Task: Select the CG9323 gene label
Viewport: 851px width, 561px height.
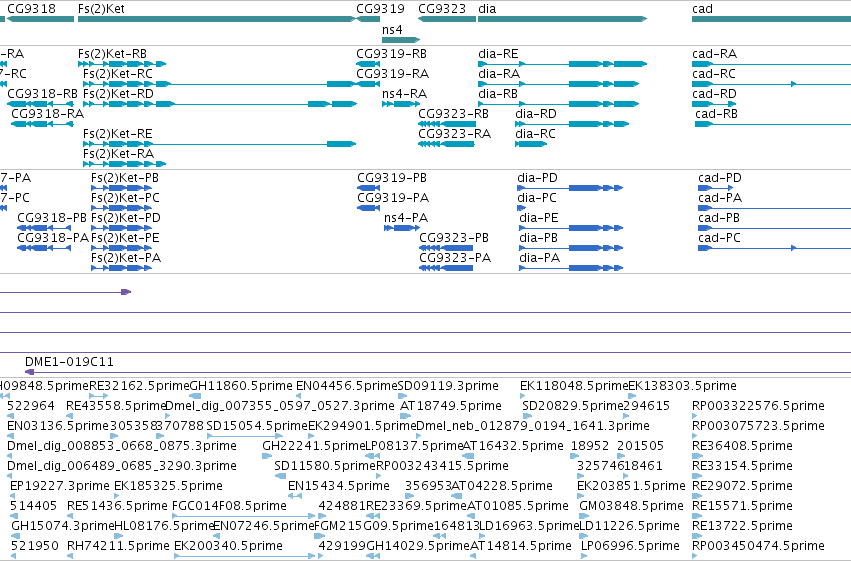Action: tap(442, 9)
